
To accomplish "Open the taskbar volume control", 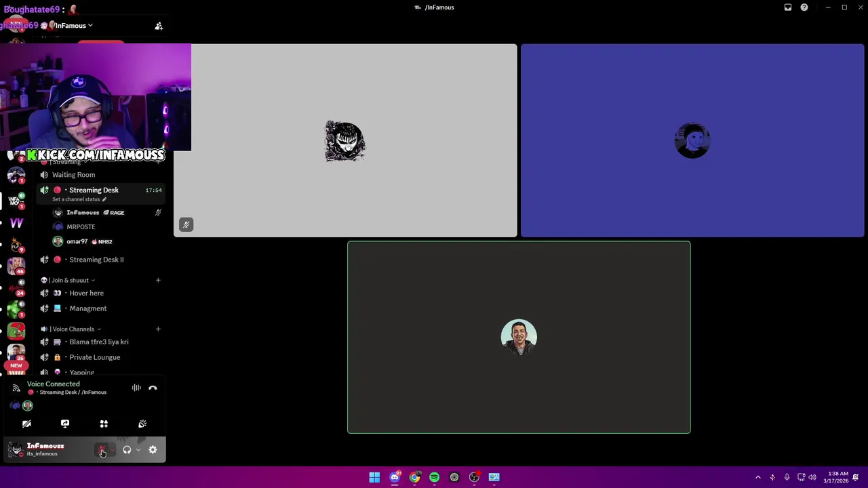I will click(812, 477).
